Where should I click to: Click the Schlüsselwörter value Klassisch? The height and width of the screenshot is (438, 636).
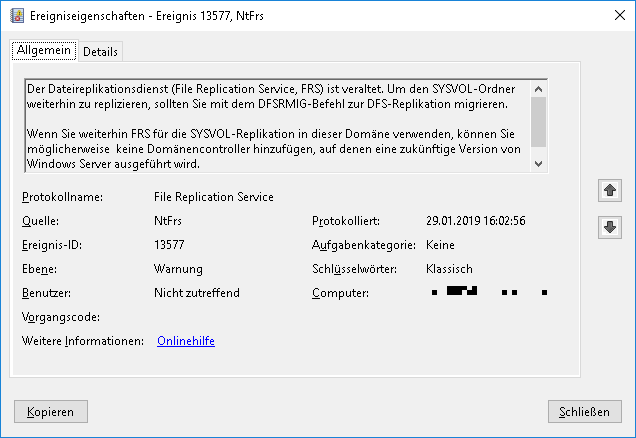point(449,269)
